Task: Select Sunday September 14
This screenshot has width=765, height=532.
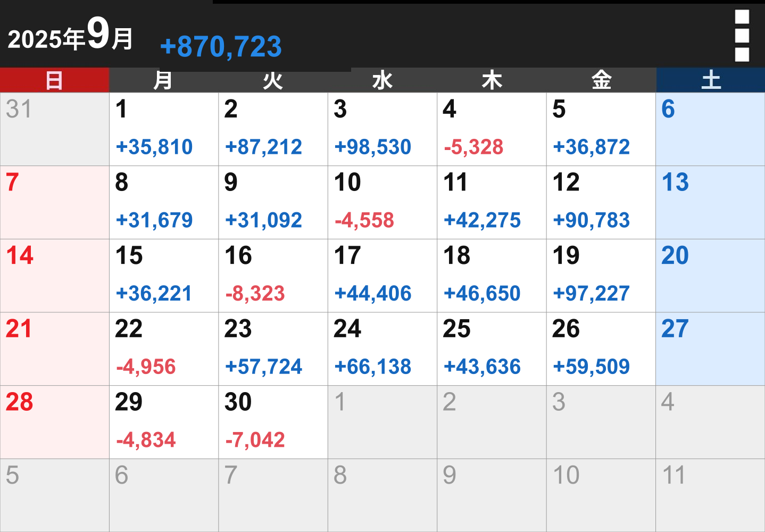Action: [55, 276]
